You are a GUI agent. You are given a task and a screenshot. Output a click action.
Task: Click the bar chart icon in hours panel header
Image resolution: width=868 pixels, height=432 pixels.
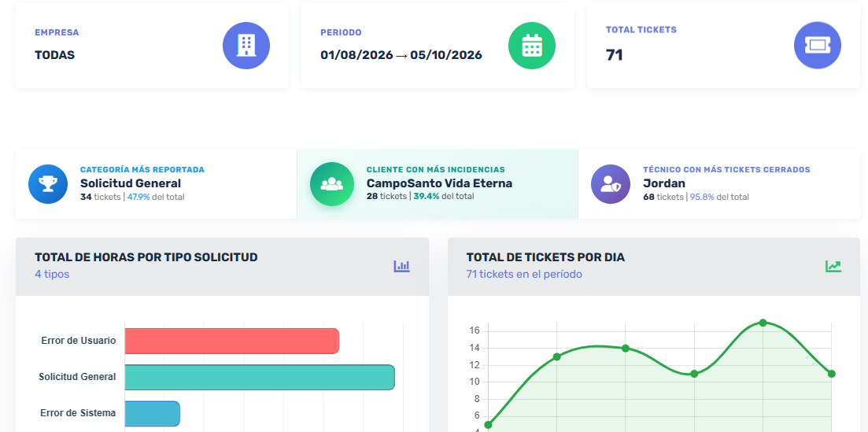[x=402, y=267]
